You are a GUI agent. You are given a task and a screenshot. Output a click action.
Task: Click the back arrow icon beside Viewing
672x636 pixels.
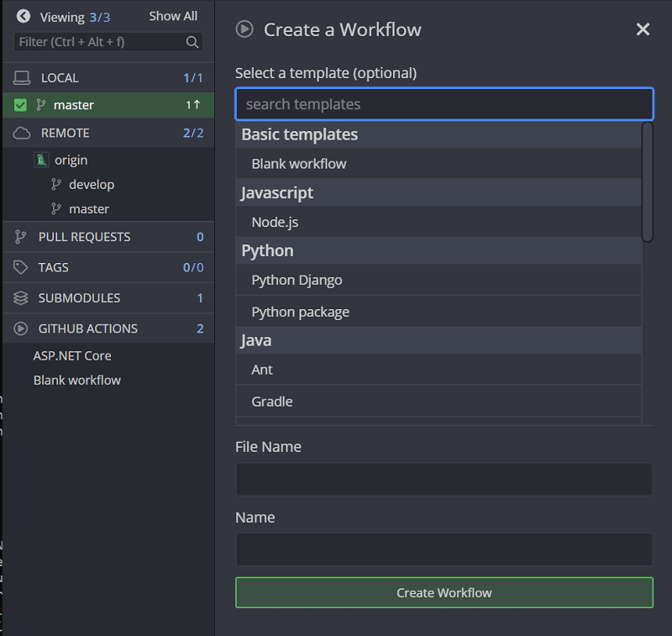23,16
